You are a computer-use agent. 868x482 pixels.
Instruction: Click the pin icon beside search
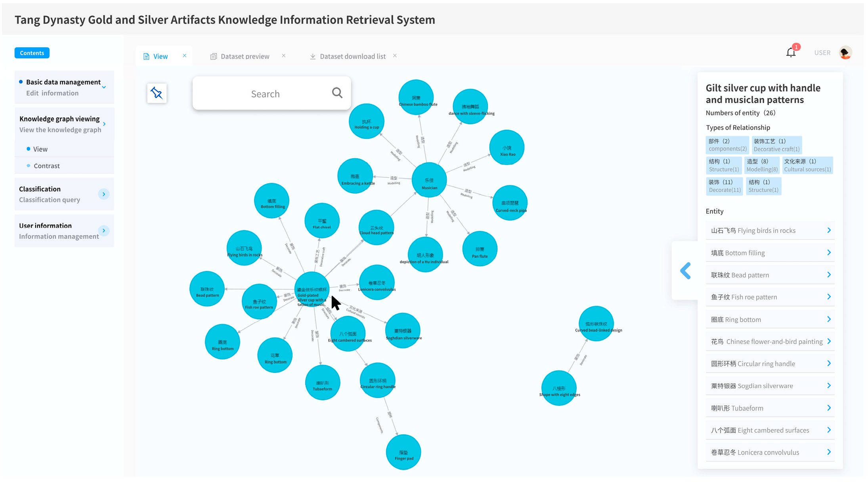(x=157, y=94)
